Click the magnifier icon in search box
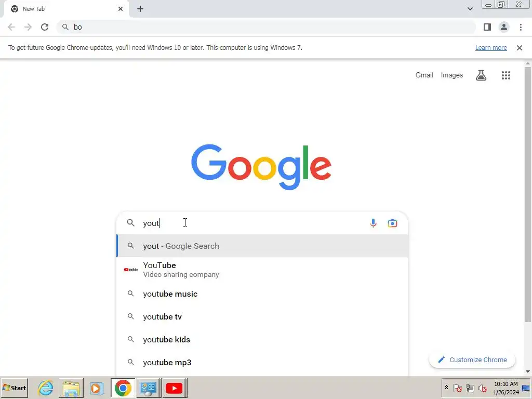Screen dimensions: 532x399 (130, 223)
